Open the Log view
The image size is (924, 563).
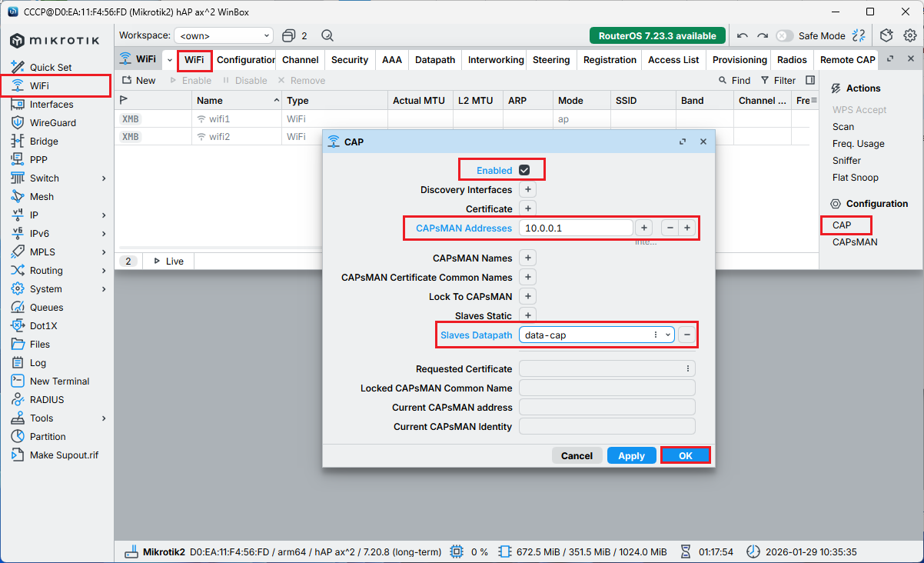pyautogui.click(x=38, y=362)
